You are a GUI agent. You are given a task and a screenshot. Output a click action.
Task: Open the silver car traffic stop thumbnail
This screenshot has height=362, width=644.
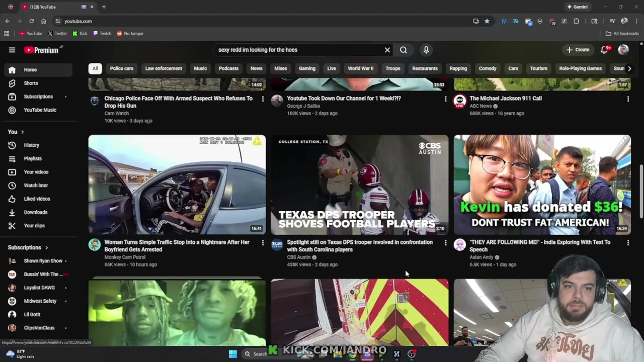[x=177, y=185]
